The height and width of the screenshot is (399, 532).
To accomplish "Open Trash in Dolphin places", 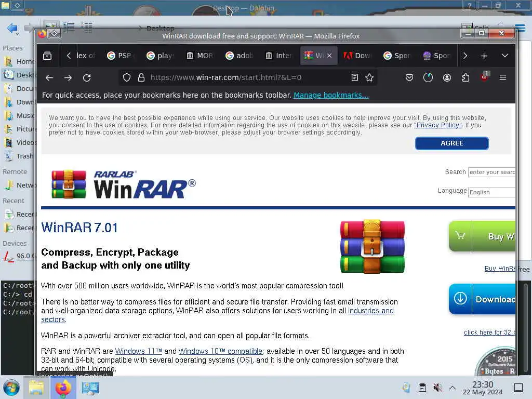I will [x=19, y=156].
